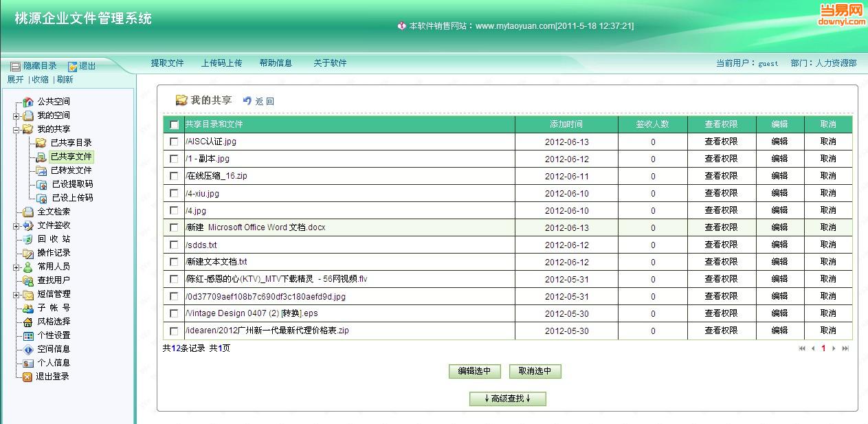Click the 全文检索 icon in tree
The width and height of the screenshot is (868, 424).
(28, 212)
